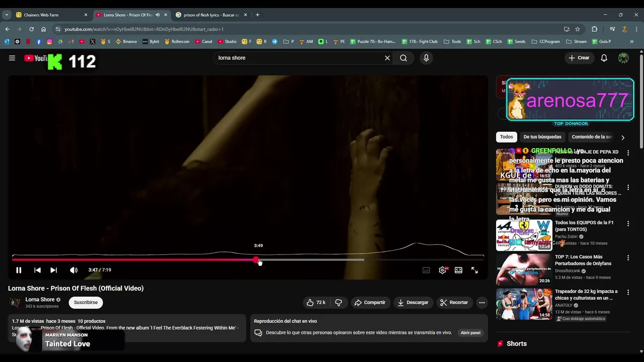Skip to the next video
Screen dimensions: 644x362
click(x=54, y=270)
